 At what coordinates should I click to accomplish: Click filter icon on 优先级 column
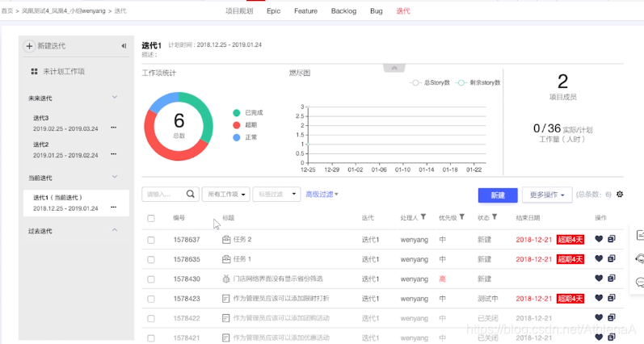pos(462,217)
